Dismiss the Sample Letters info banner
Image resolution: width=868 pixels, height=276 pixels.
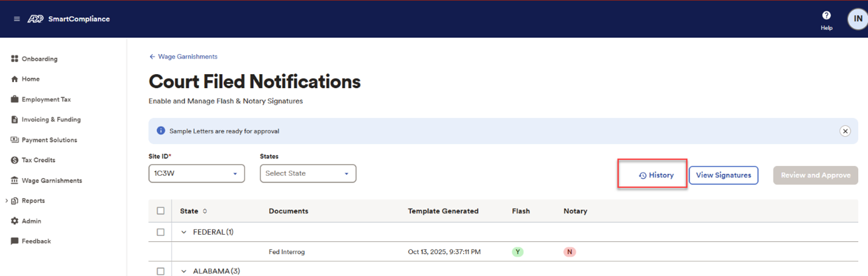pyautogui.click(x=844, y=131)
